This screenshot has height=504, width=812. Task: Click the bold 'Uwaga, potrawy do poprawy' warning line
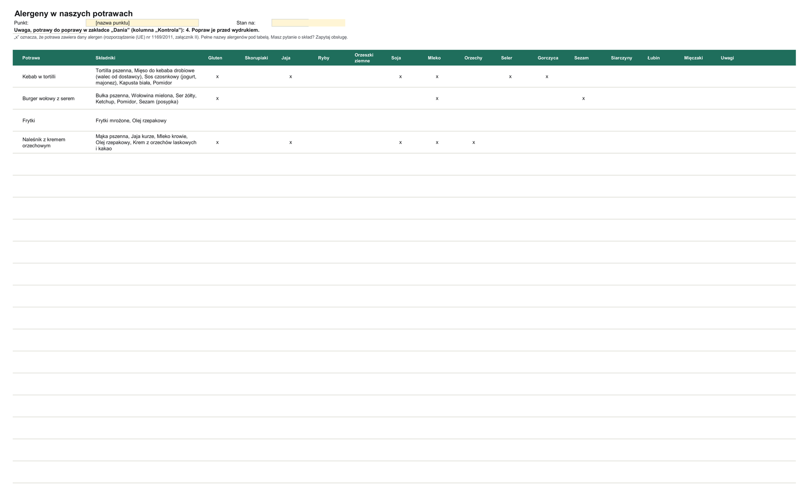(x=137, y=30)
